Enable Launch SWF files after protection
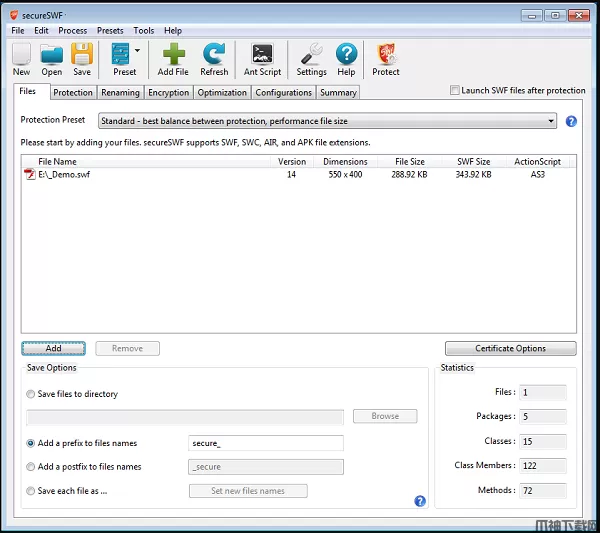The height and width of the screenshot is (533, 600). pos(455,91)
